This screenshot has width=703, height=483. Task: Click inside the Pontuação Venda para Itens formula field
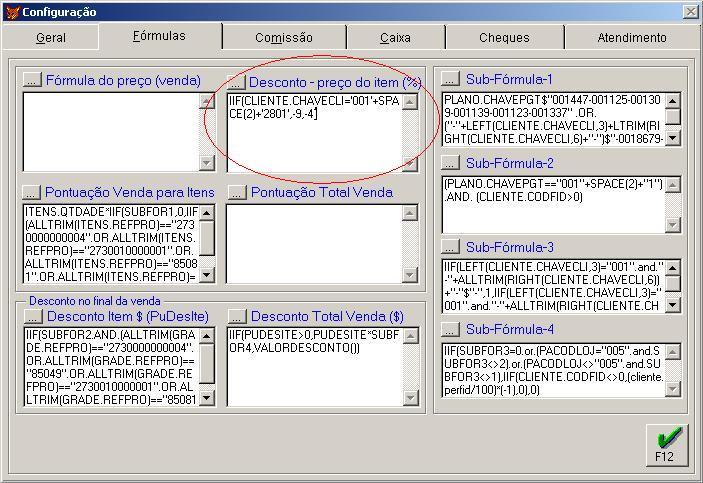[111, 244]
